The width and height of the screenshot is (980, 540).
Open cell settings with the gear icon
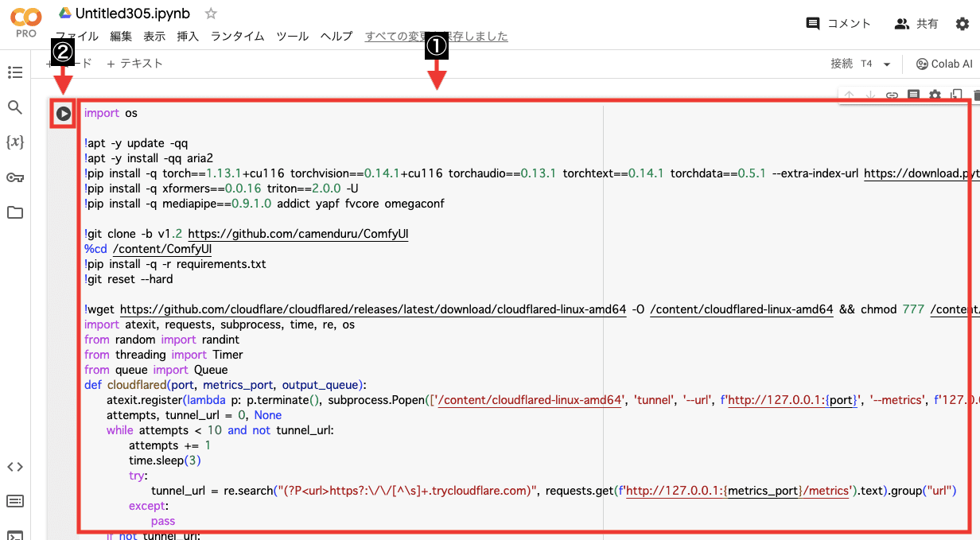(x=934, y=95)
